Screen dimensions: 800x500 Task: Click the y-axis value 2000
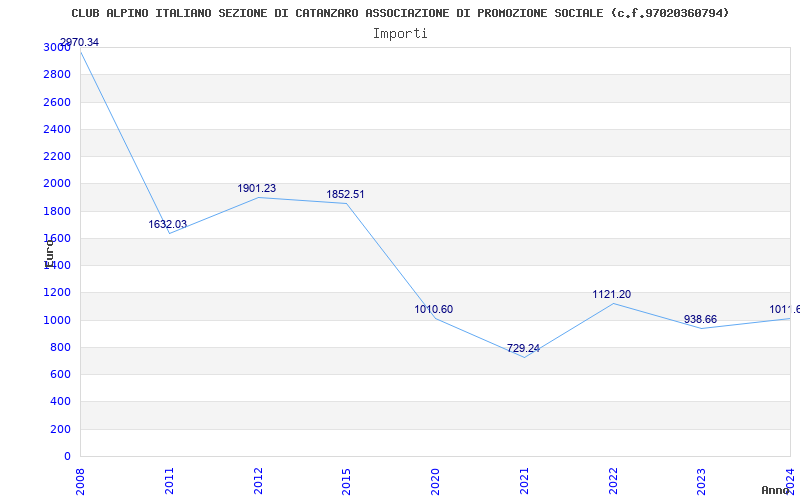click(57, 184)
